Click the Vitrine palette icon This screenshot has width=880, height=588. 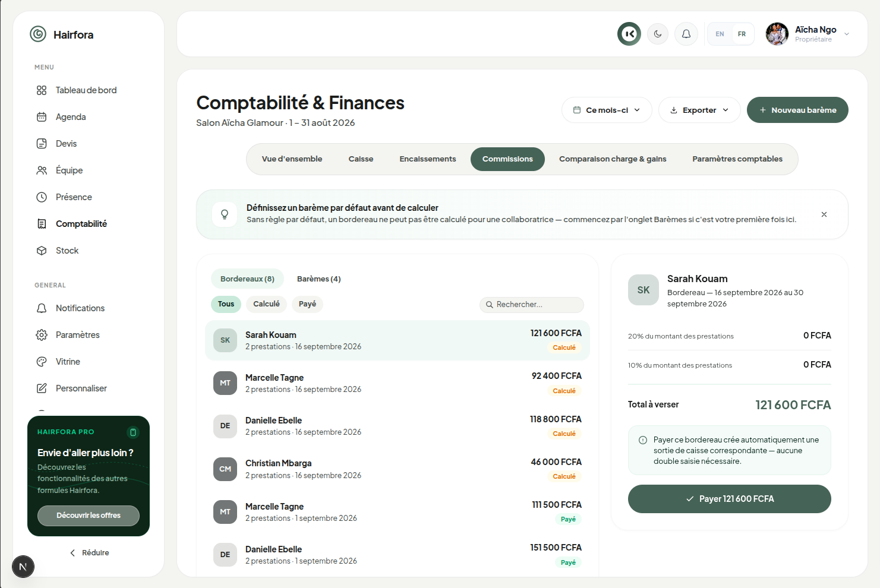42,362
